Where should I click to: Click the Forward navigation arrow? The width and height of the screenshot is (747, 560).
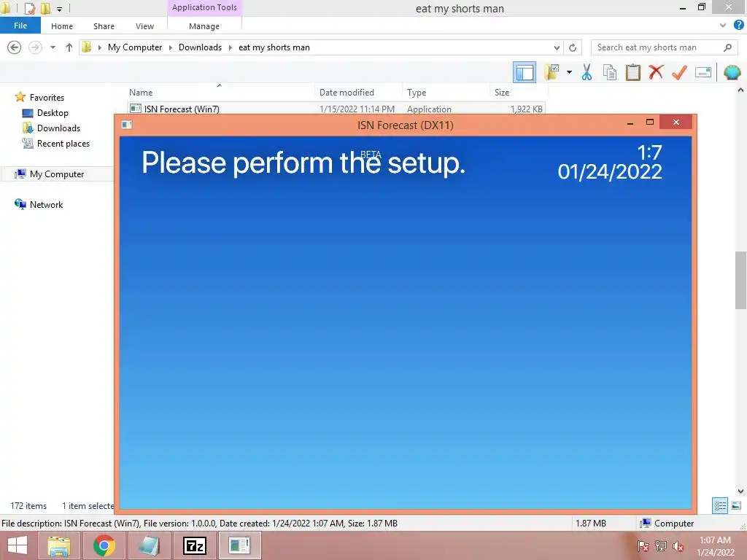click(x=35, y=47)
